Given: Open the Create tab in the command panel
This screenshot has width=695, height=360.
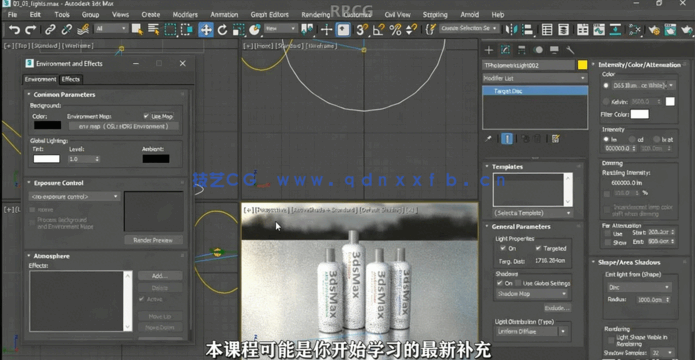Looking at the screenshot, I should (x=488, y=50).
